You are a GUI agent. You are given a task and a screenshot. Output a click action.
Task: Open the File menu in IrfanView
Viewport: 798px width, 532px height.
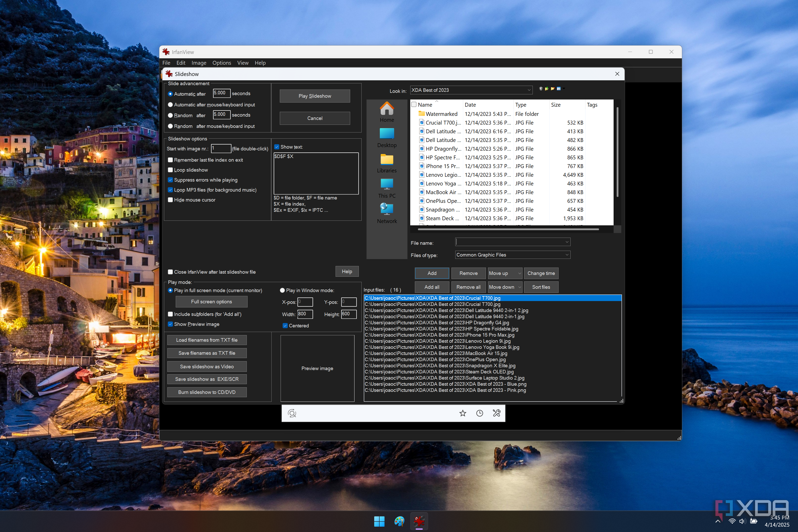pyautogui.click(x=166, y=63)
